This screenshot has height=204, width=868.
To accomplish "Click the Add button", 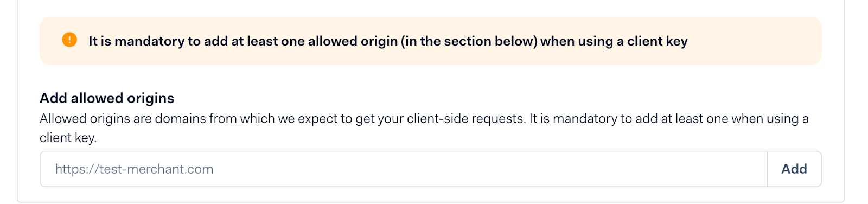I will pos(794,169).
